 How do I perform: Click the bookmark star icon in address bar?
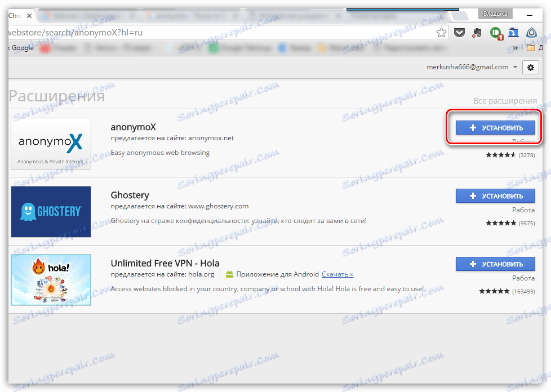[x=441, y=33]
